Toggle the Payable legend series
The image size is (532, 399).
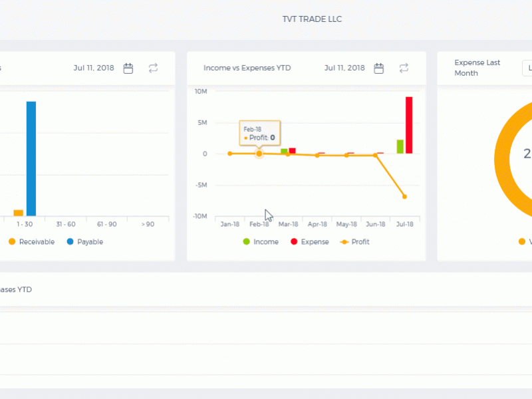85,241
